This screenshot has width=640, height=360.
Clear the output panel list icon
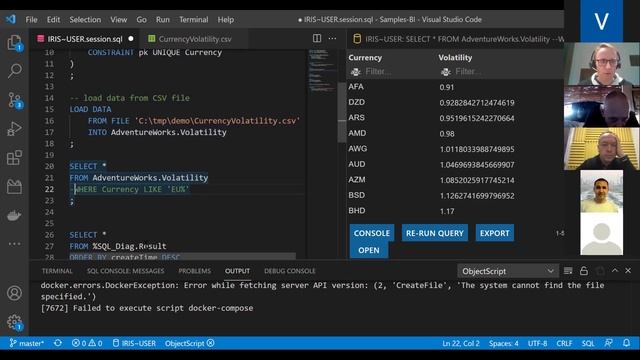pyautogui.click(x=568, y=271)
